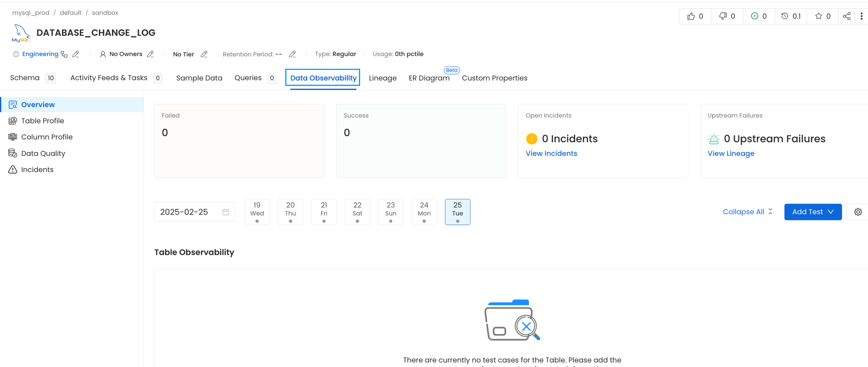Click the View Incidents link
This screenshot has width=868, height=367.
point(551,153)
